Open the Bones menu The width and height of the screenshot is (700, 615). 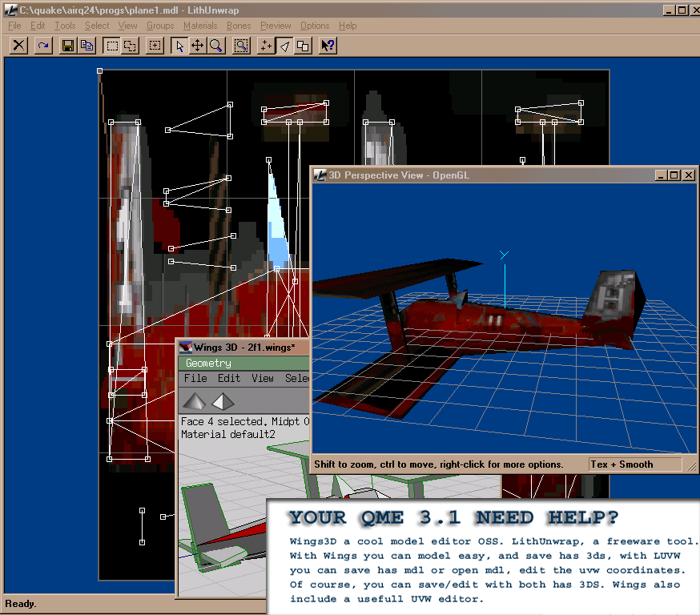[x=239, y=26]
